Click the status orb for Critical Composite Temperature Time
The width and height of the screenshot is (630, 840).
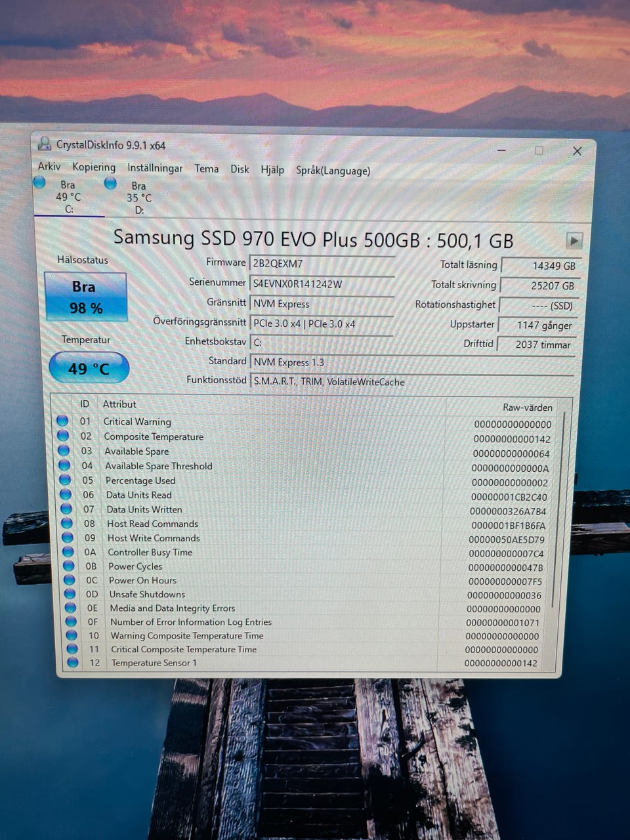point(73,649)
